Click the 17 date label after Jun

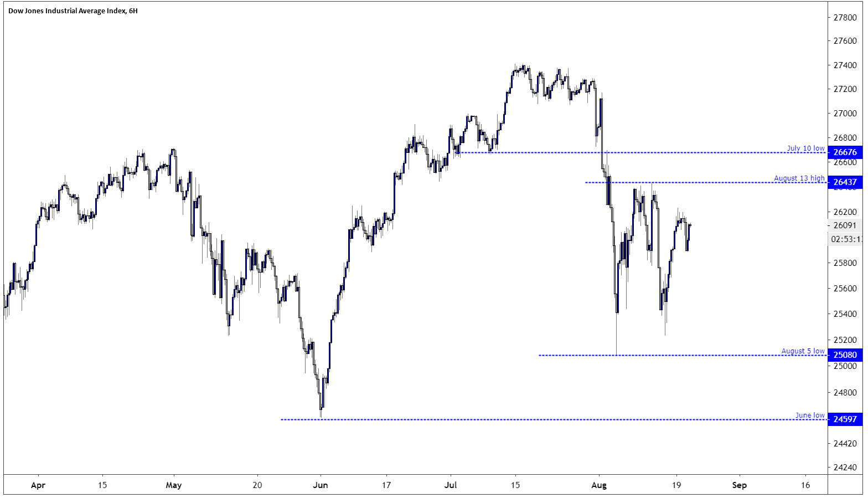(x=386, y=485)
